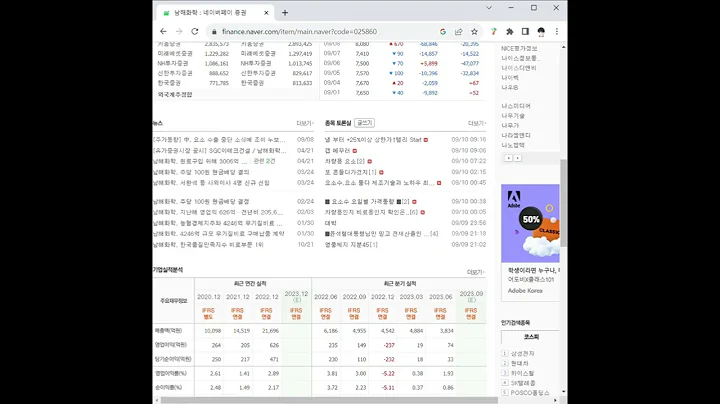
Task: Close the 남해화학 네이버페이 증권 tab
Action: 266,13
